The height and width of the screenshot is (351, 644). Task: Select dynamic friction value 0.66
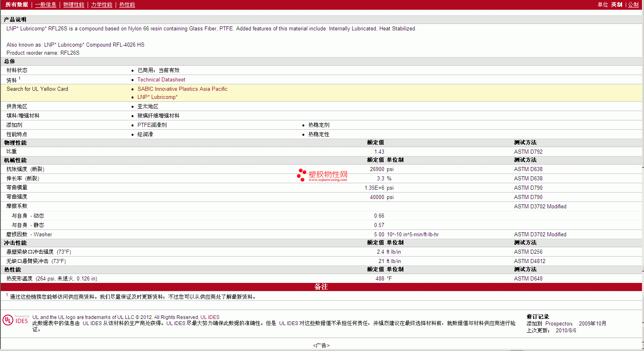pyautogui.click(x=379, y=216)
